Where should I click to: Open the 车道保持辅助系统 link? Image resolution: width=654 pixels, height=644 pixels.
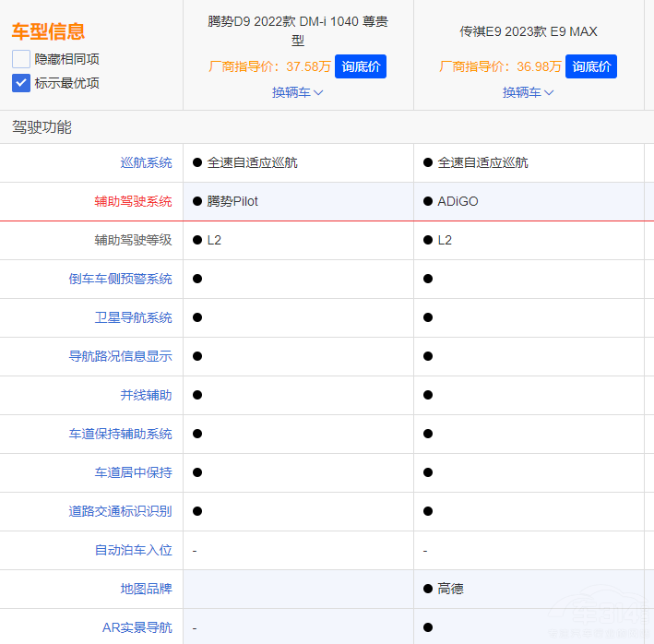[120, 434]
